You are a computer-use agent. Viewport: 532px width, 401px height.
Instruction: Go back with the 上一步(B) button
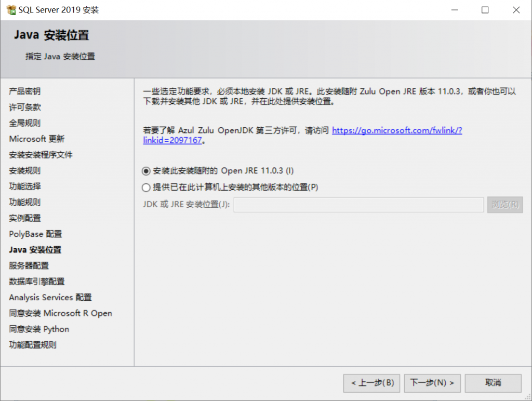tap(372, 383)
